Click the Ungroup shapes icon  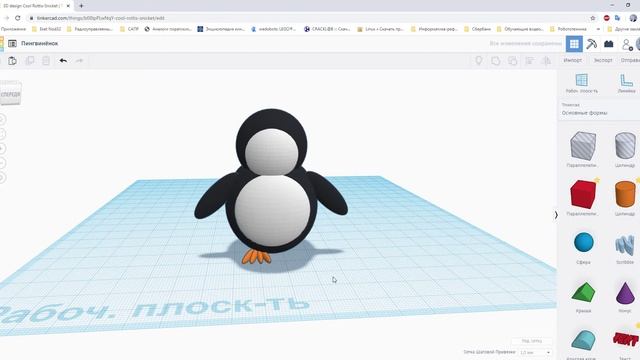513,61
